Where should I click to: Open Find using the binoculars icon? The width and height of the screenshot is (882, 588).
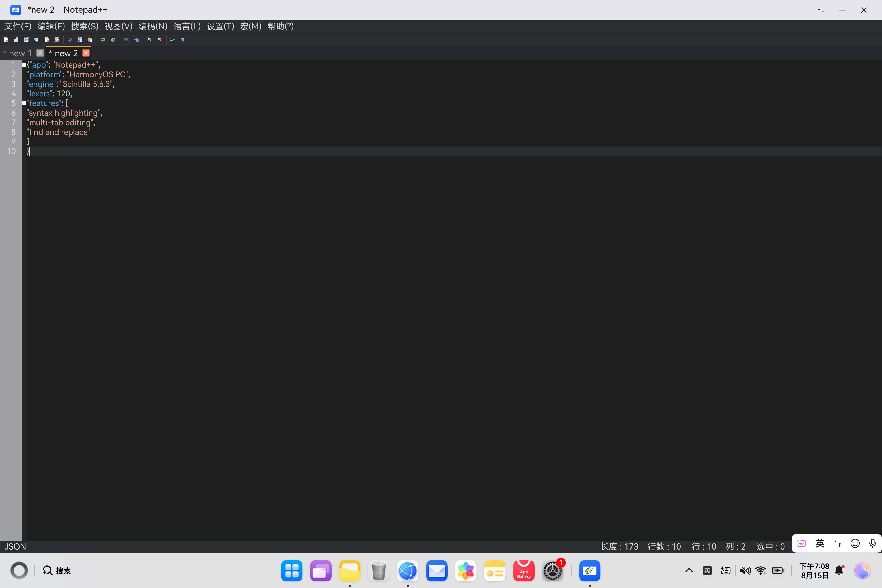click(x=126, y=39)
